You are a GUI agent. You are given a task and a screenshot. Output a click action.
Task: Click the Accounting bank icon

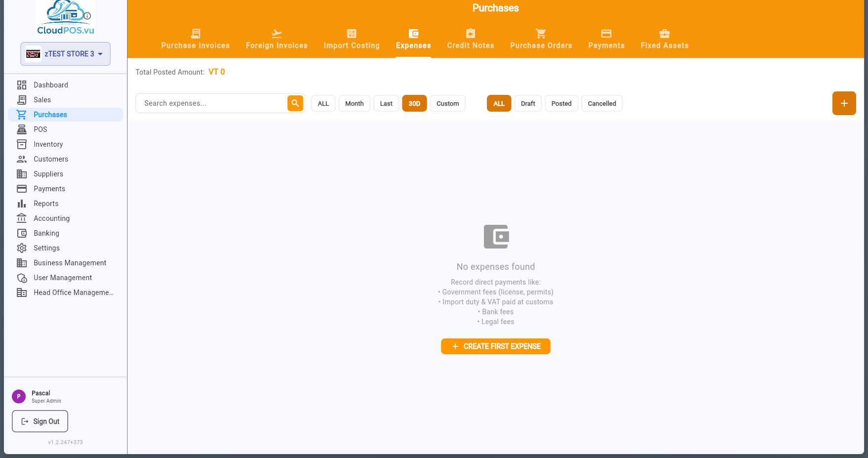pos(22,218)
